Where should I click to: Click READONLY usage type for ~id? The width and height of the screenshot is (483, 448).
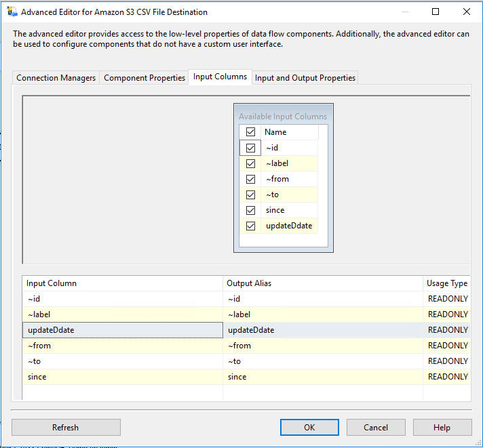(x=447, y=299)
